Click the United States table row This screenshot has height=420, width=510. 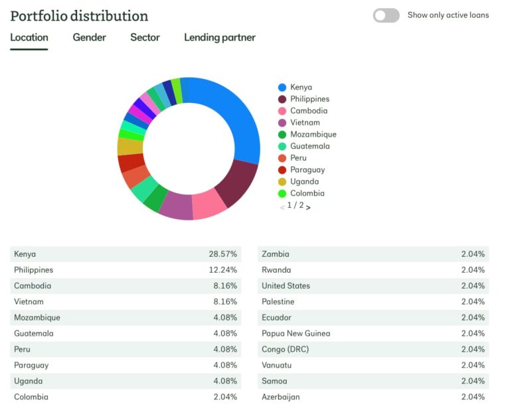pyautogui.click(x=373, y=286)
